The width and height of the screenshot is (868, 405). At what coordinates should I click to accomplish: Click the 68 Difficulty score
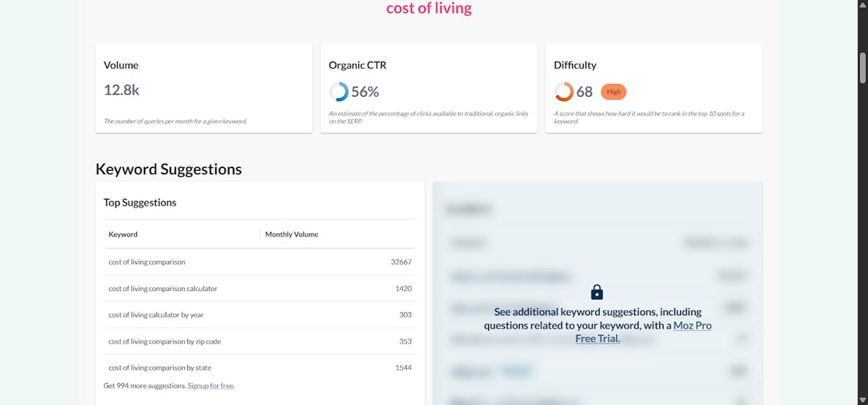coord(584,92)
